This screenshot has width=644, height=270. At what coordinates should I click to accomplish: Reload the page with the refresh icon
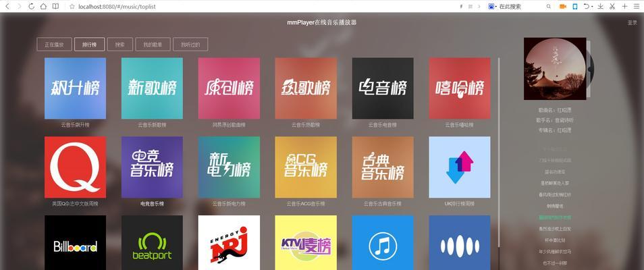tap(31, 6)
